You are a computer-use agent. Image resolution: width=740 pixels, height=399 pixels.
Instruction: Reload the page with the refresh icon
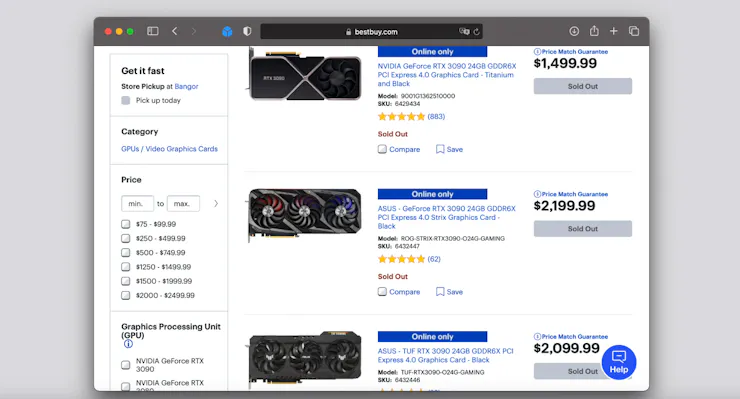(x=477, y=32)
